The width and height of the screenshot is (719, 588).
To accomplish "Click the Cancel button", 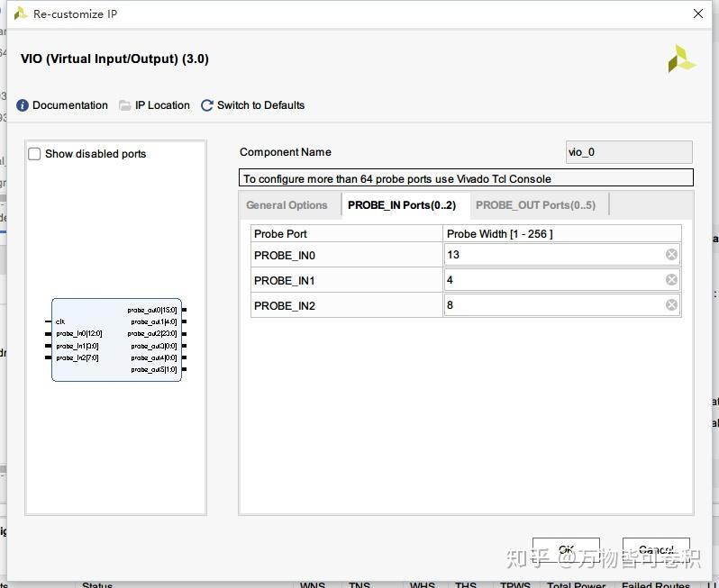I will (x=656, y=549).
